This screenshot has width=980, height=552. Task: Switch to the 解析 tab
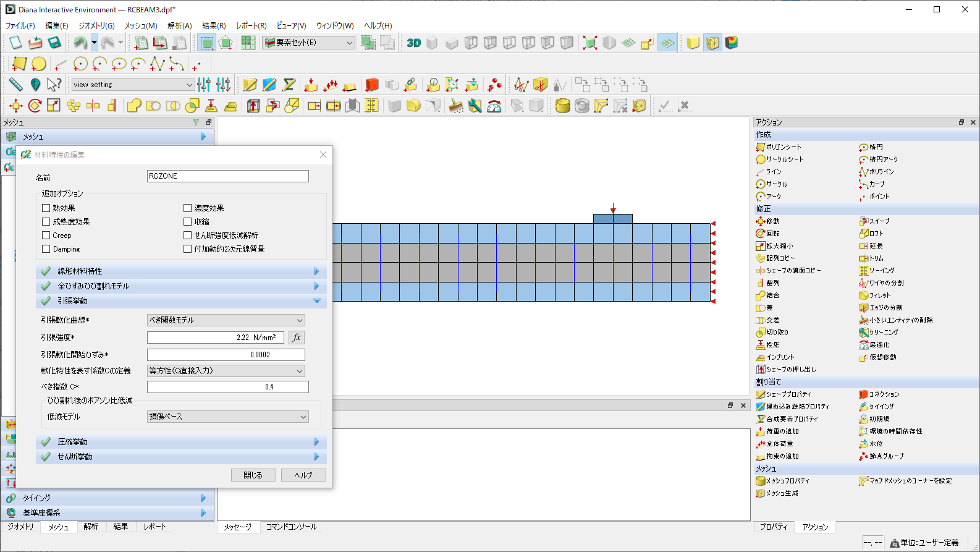[91, 527]
